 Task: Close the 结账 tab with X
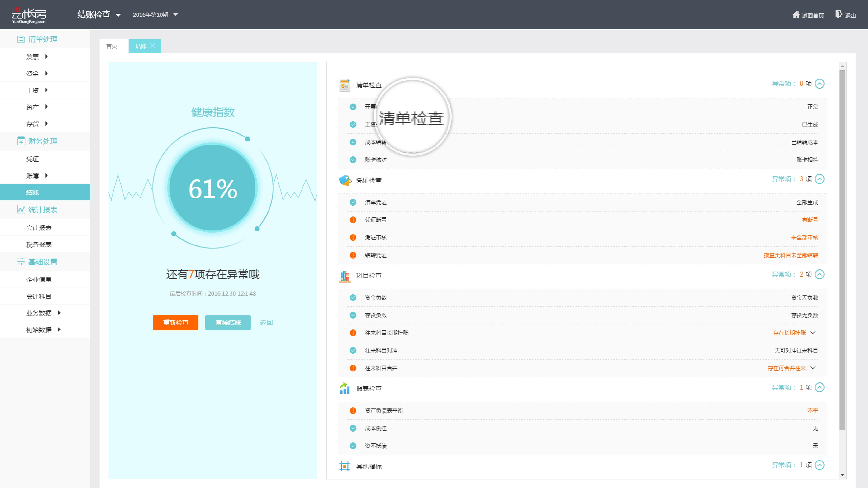153,46
